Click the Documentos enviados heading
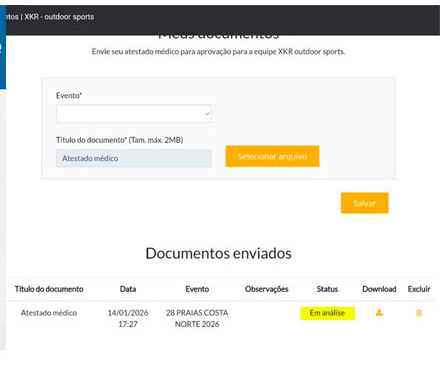 pyautogui.click(x=219, y=253)
